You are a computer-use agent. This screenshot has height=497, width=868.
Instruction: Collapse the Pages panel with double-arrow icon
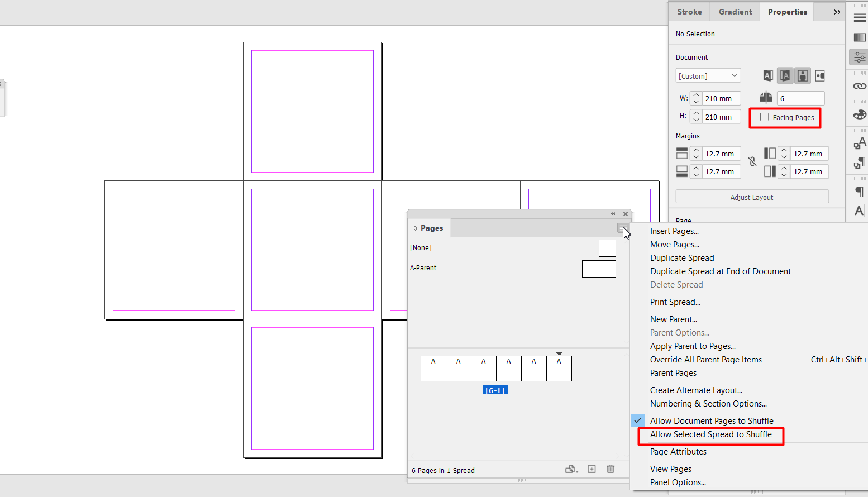613,214
